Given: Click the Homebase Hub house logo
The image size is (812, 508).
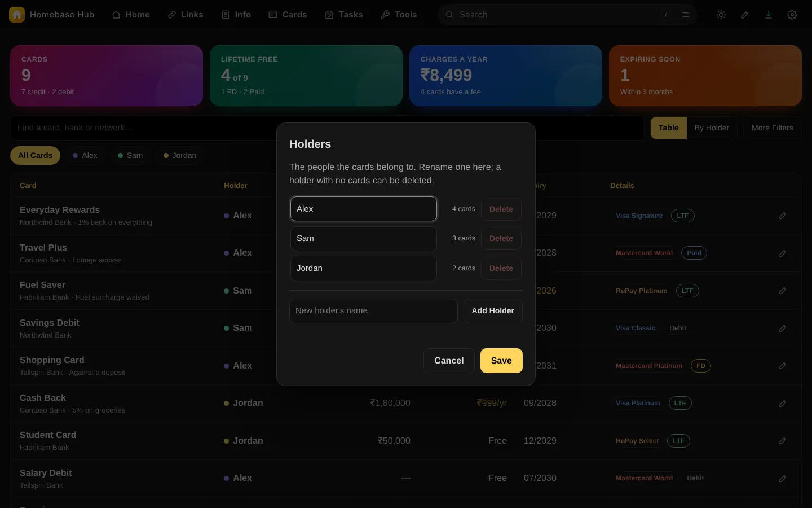Looking at the screenshot, I should pyautogui.click(x=17, y=15).
